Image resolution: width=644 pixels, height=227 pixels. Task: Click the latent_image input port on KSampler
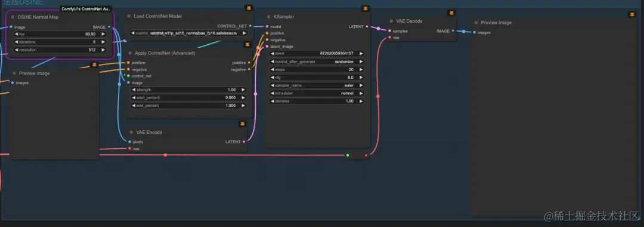pos(267,46)
